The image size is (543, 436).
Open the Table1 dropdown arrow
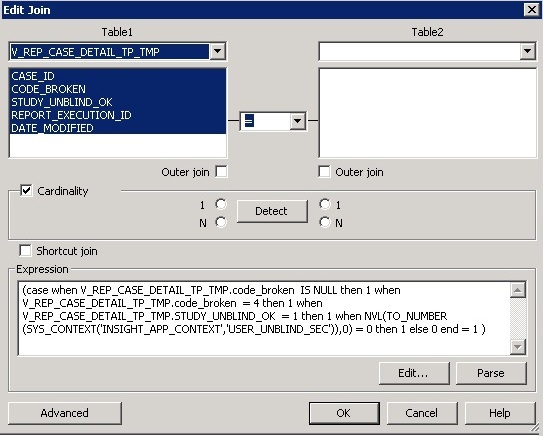point(217,51)
